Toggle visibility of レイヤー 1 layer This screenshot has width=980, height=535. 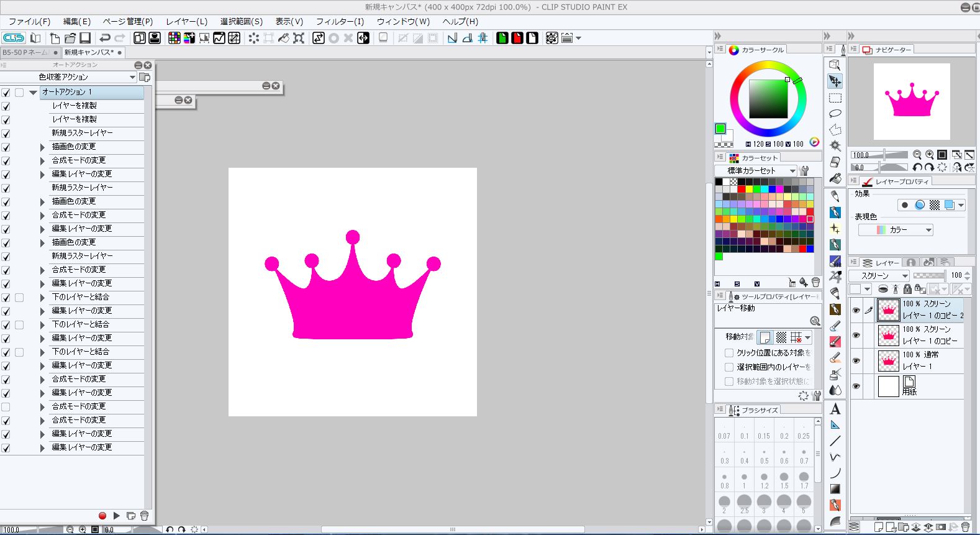coord(856,361)
